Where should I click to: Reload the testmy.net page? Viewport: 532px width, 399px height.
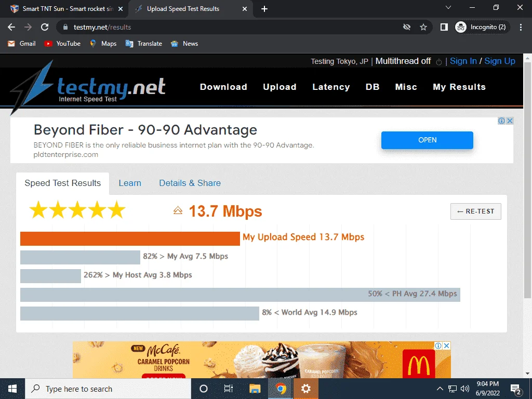point(45,27)
